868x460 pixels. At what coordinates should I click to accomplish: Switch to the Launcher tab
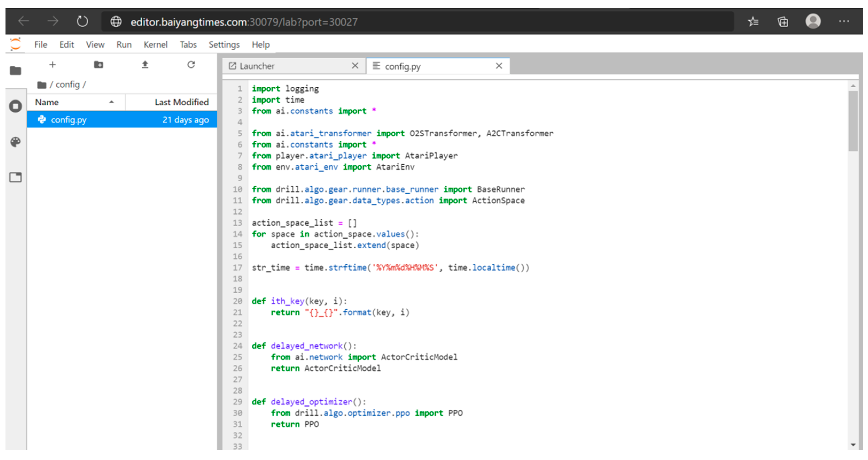click(x=257, y=66)
